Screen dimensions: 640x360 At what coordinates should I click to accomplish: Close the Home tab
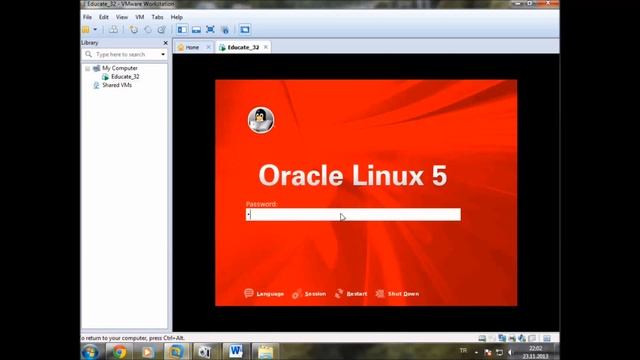tap(208, 47)
